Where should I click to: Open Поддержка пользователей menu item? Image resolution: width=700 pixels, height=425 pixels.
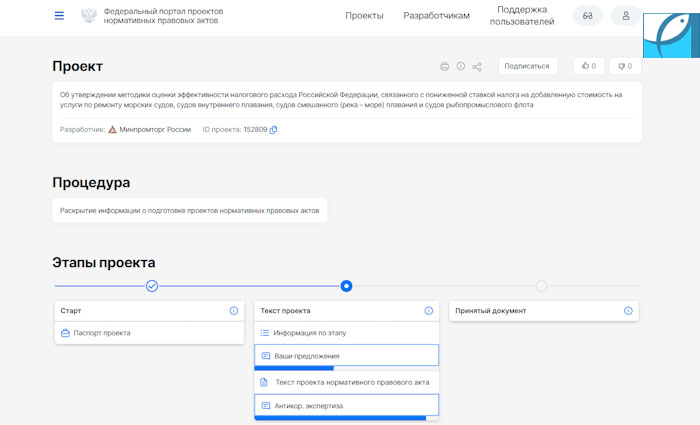[x=522, y=16]
